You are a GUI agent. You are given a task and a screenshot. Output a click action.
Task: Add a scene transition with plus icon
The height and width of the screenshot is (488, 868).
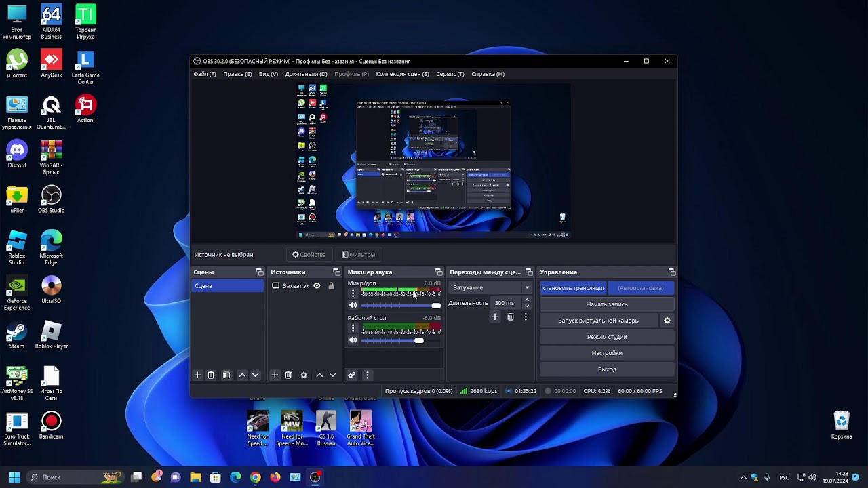pos(495,317)
